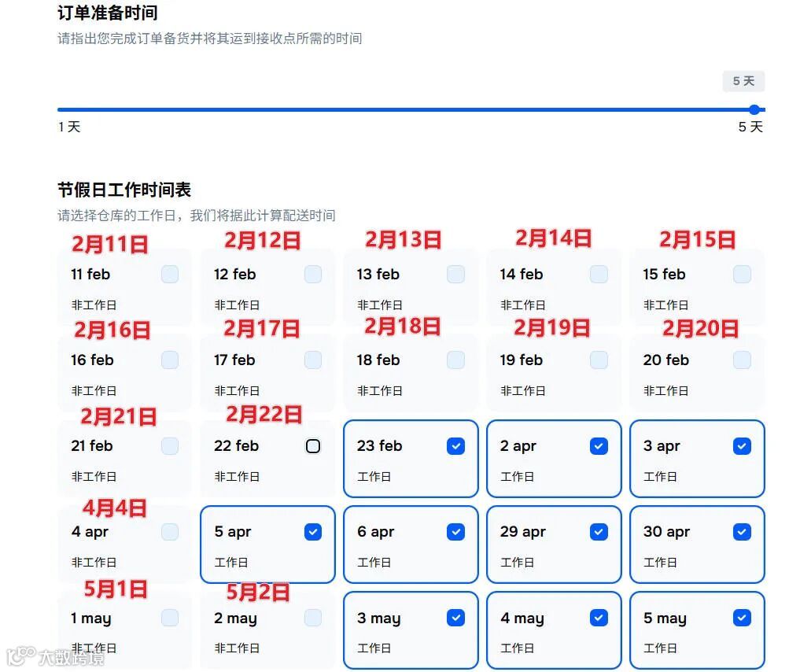Image resolution: width=800 pixels, height=672 pixels.
Task: Enable the 22 feb working day checkbox
Action: [313, 446]
